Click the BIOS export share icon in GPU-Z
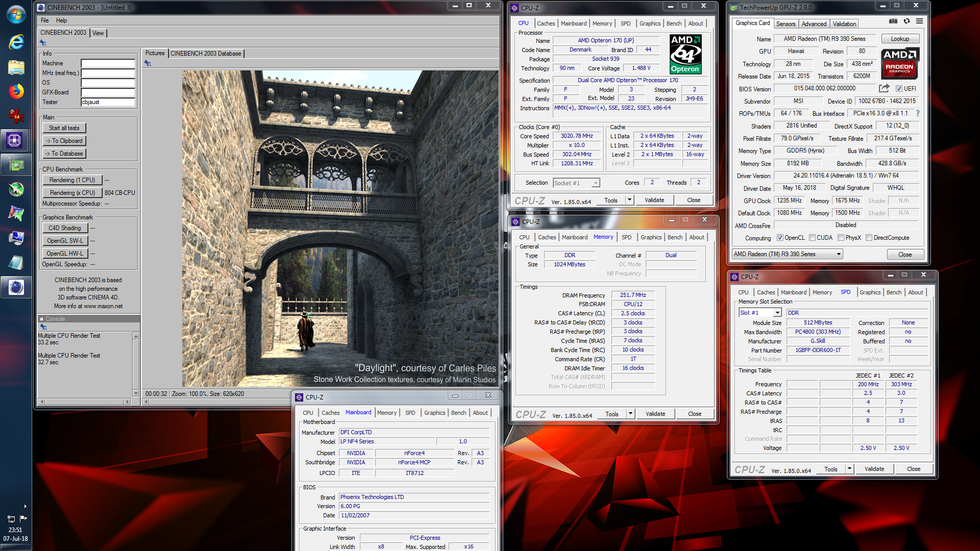This screenshot has width=980, height=551. pyautogui.click(x=885, y=88)
